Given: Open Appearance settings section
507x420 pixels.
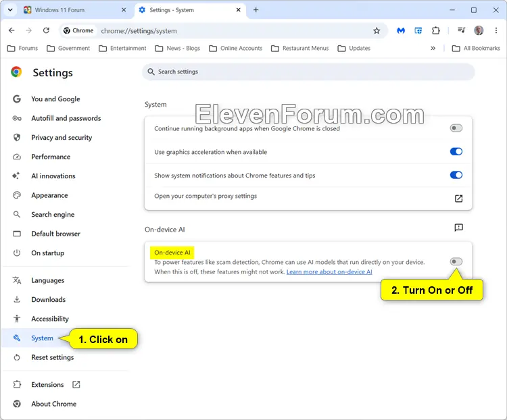Looking at the screenshot, I should [x=49, y=195].
